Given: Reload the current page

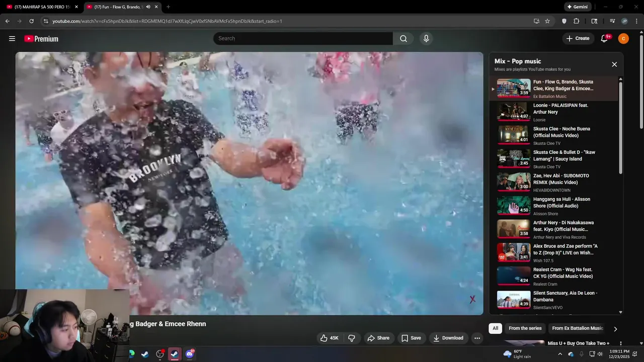Looking at the screenshot, I should 31,21.
